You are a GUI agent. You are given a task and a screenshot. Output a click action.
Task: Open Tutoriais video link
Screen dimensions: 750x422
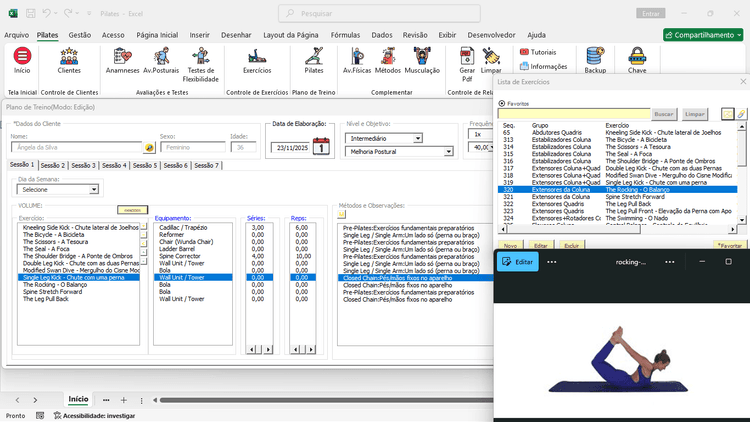coord(538,52)
